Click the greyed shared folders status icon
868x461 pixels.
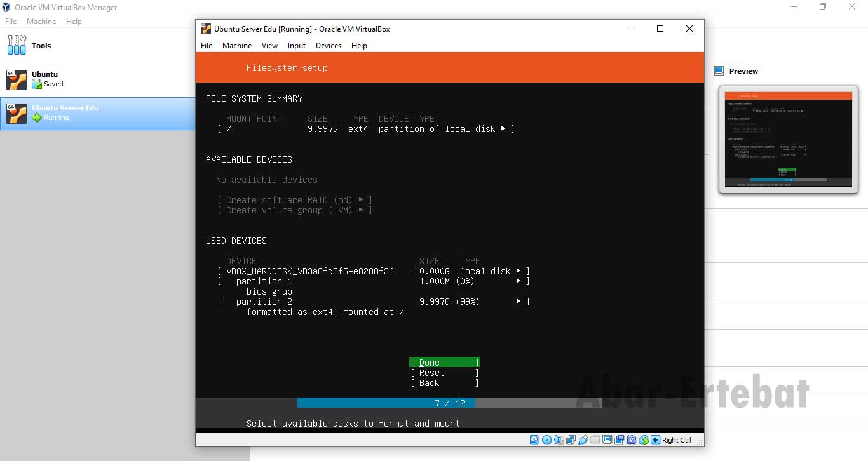point(595,440)
